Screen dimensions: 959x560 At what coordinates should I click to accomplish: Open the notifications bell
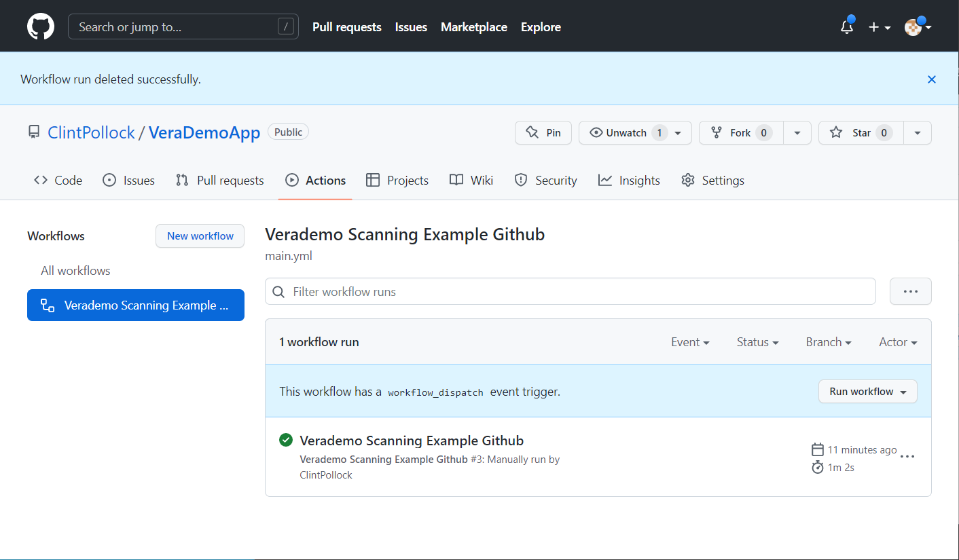846,27
